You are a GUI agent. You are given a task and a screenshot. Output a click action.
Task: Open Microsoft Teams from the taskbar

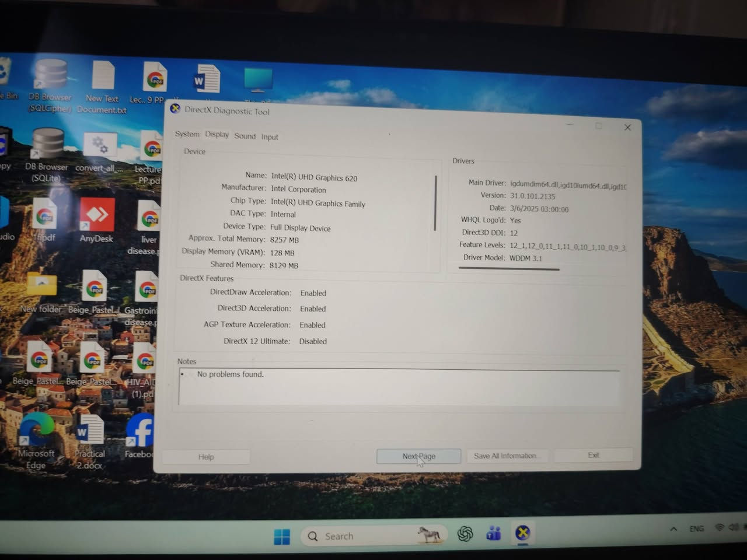click(x=494, y=533)
